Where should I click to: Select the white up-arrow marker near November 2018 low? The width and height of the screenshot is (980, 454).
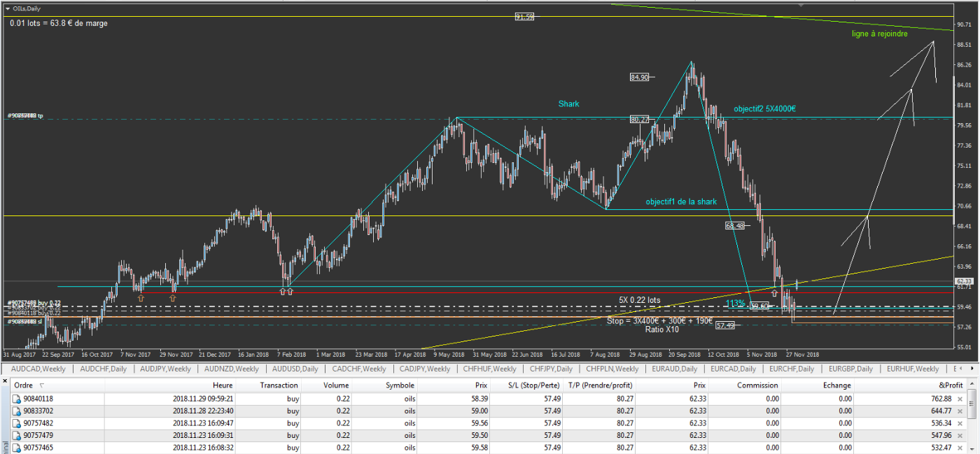pos(774,293)
